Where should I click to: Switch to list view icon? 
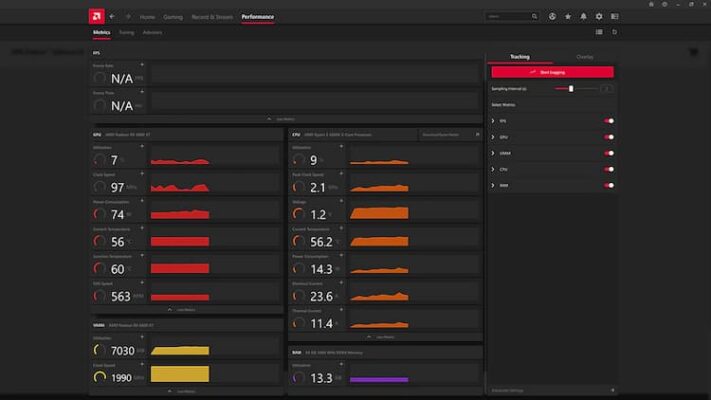pyautogui.click(x=599, y=32)
